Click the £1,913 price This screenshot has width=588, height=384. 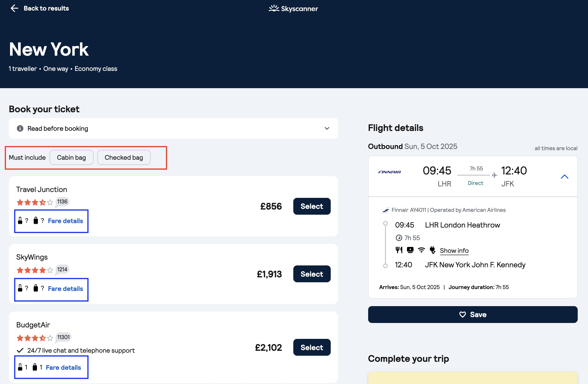pyautogui.click(x=269, y=274)
